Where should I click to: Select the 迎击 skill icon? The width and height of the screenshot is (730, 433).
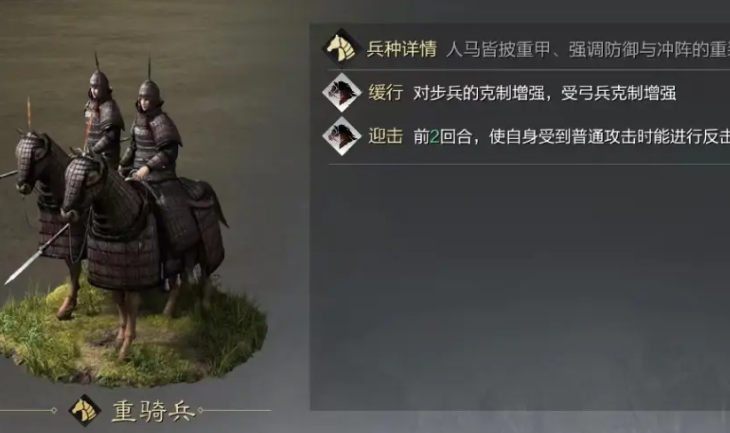[x=342, y=136]
